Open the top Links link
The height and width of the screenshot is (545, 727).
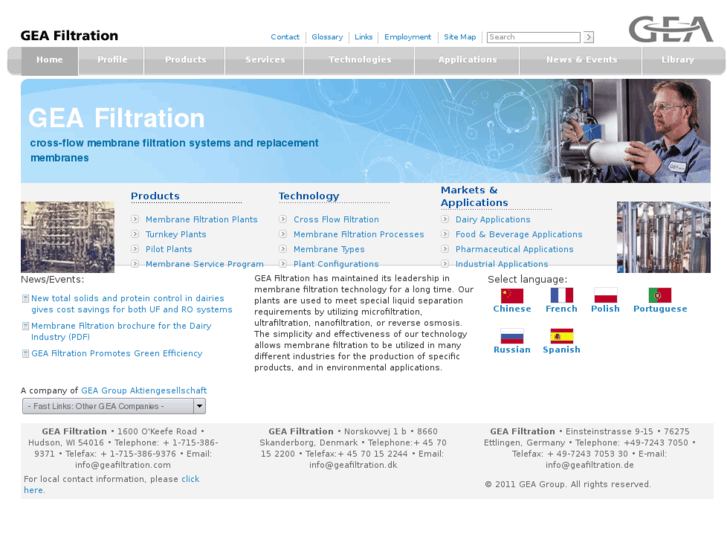(x=363, y=37)
